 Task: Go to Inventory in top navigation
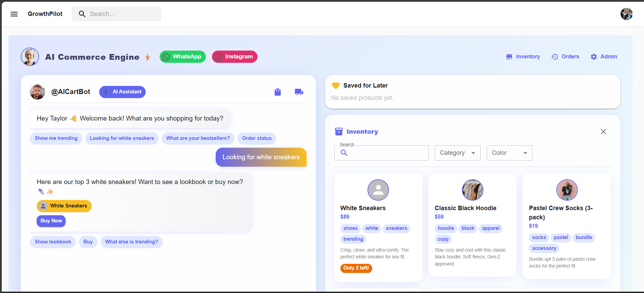(523, 57)
